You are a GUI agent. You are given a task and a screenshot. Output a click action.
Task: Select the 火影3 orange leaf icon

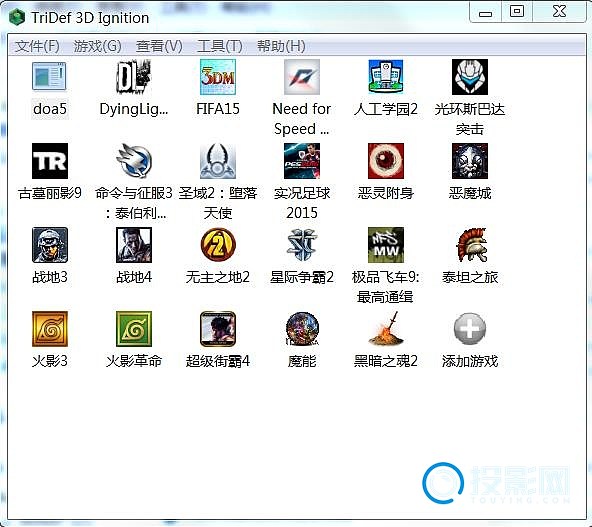(49, 329)
